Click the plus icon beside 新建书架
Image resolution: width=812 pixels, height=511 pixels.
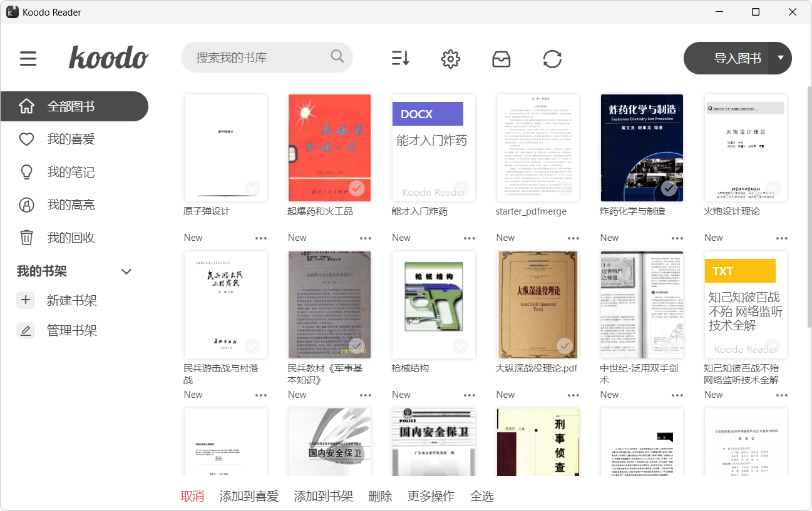coord(26,300)
